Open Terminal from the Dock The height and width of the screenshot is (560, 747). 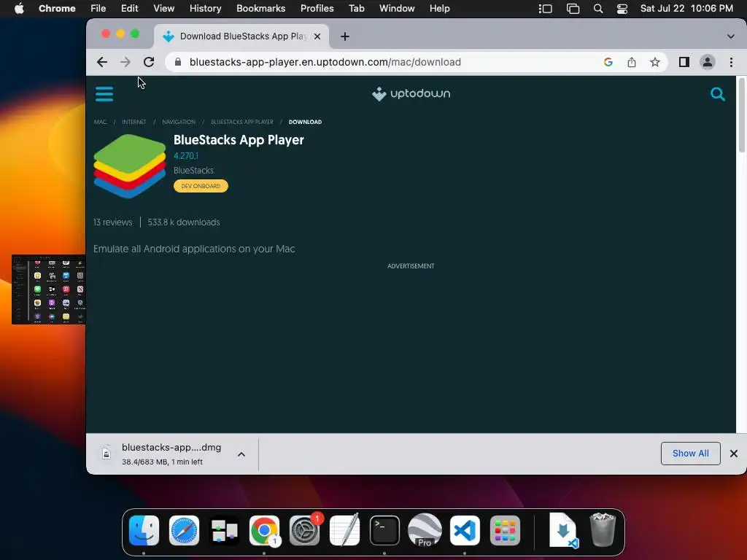384,531
